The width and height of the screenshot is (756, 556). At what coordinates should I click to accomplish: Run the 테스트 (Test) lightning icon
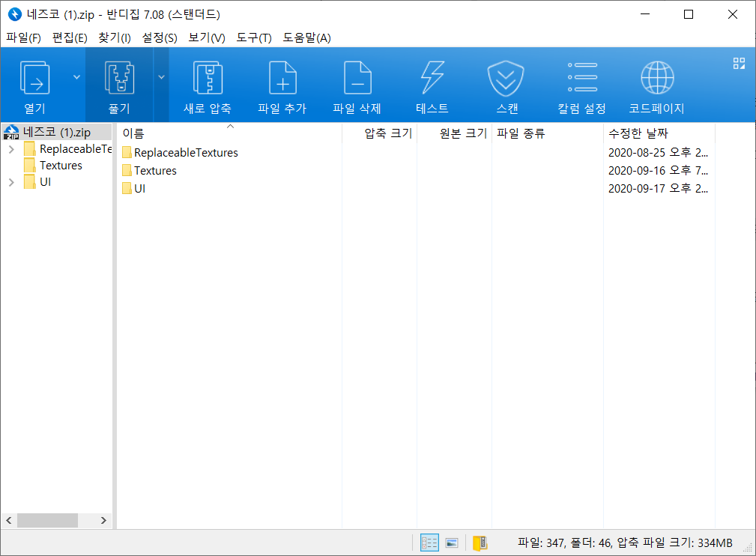click(x=432, y=78)
